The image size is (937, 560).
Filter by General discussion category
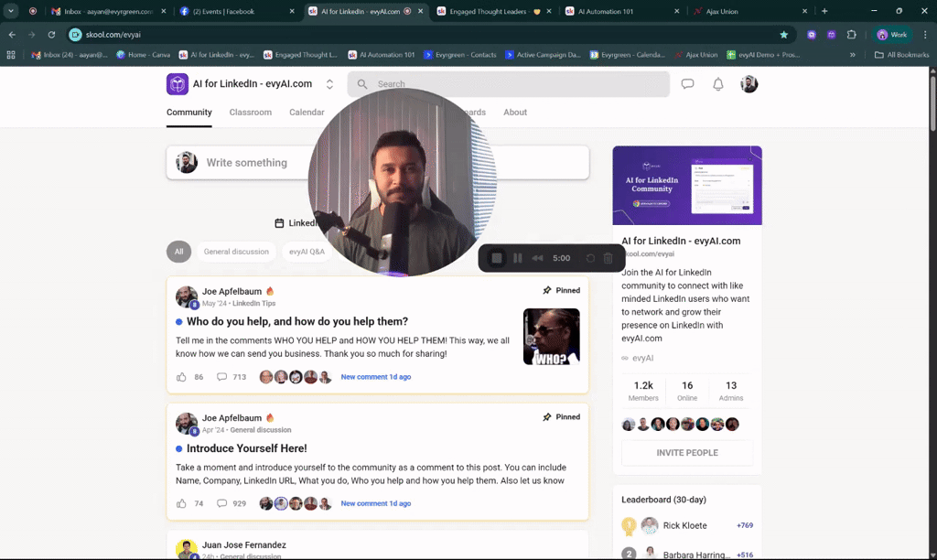click(236, 252)
